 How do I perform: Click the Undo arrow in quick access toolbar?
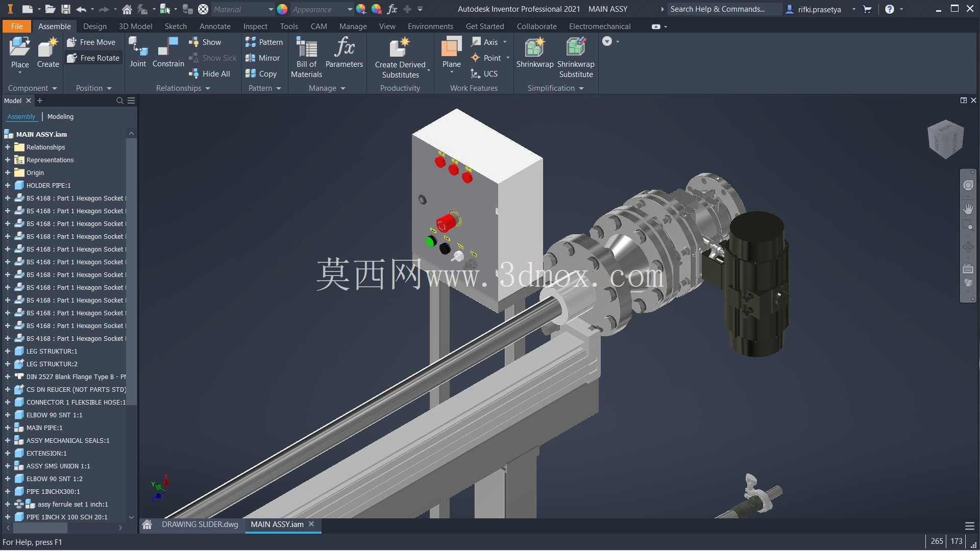[x=81, y=9]
